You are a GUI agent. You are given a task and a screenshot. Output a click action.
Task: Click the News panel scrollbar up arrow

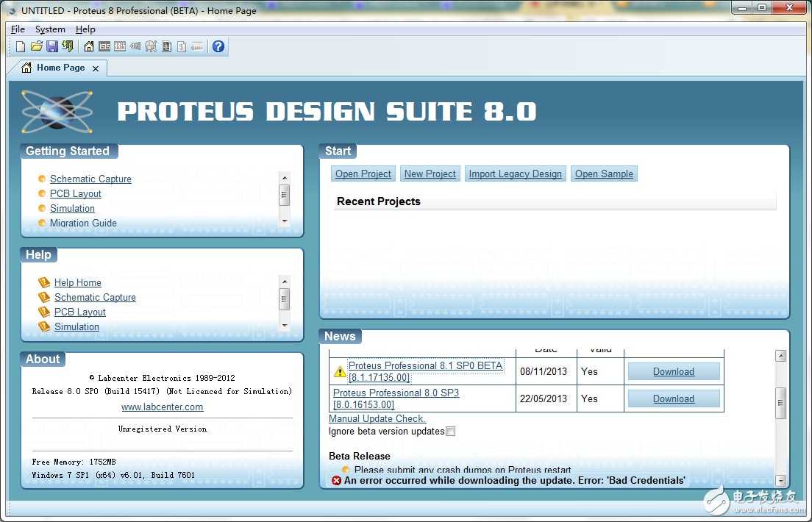click(781, 356)
